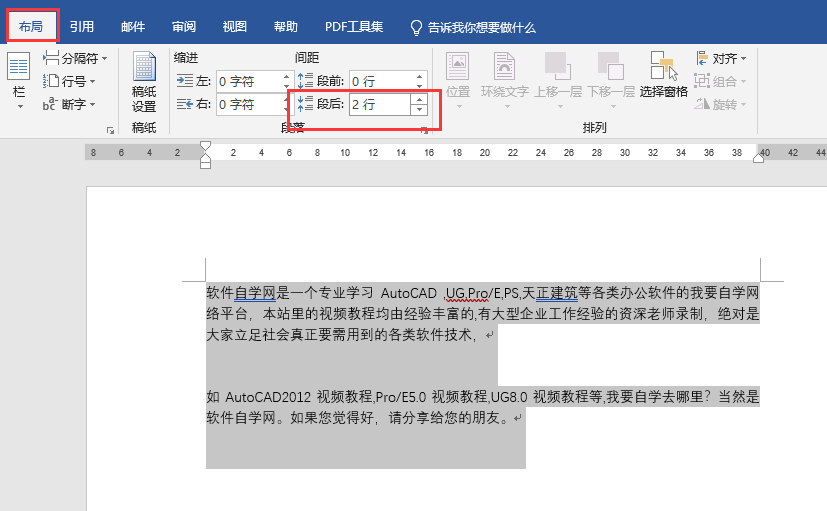Open the 布局 ribbon tab

31,26
